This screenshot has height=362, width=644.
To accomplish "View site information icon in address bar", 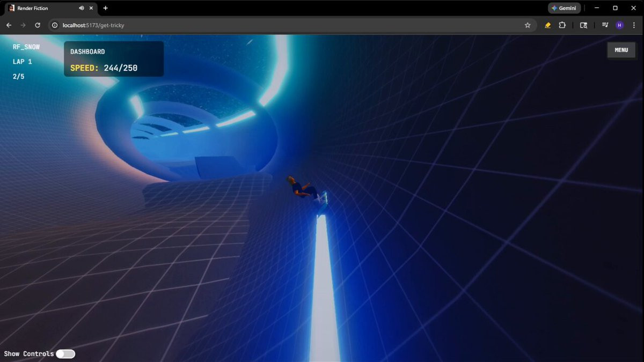I will 55,25.
